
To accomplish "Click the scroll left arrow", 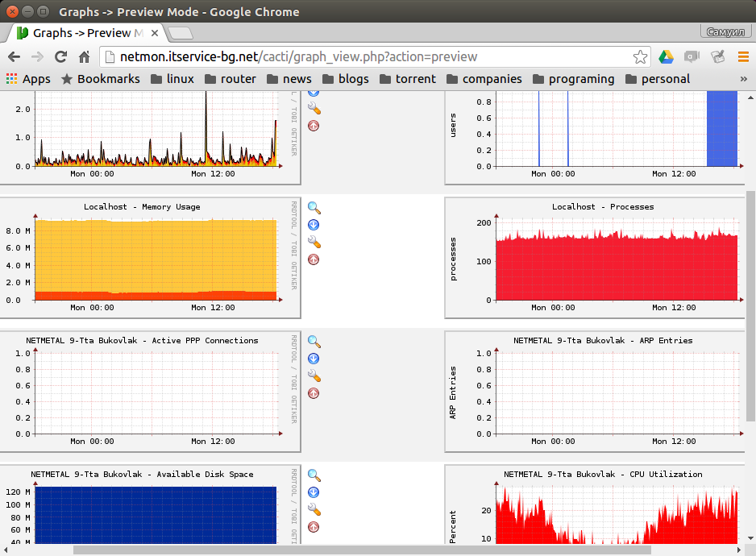I will 6,550.
